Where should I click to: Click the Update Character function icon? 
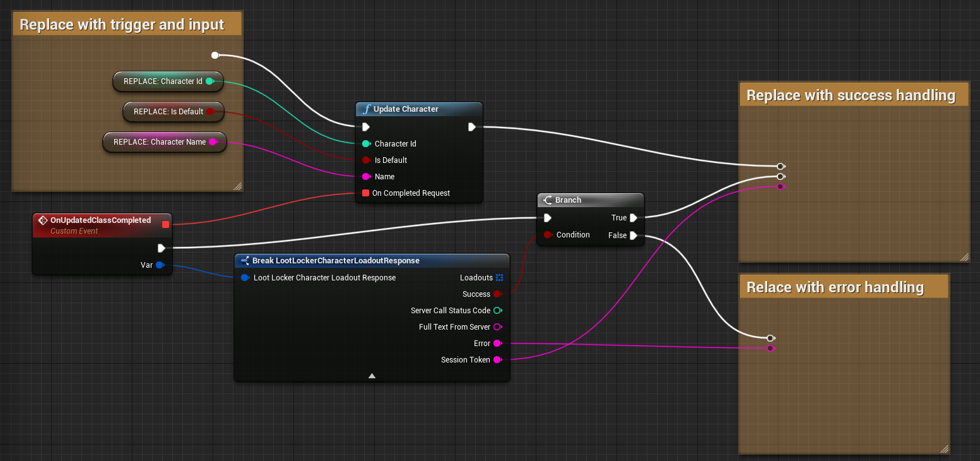366,109
